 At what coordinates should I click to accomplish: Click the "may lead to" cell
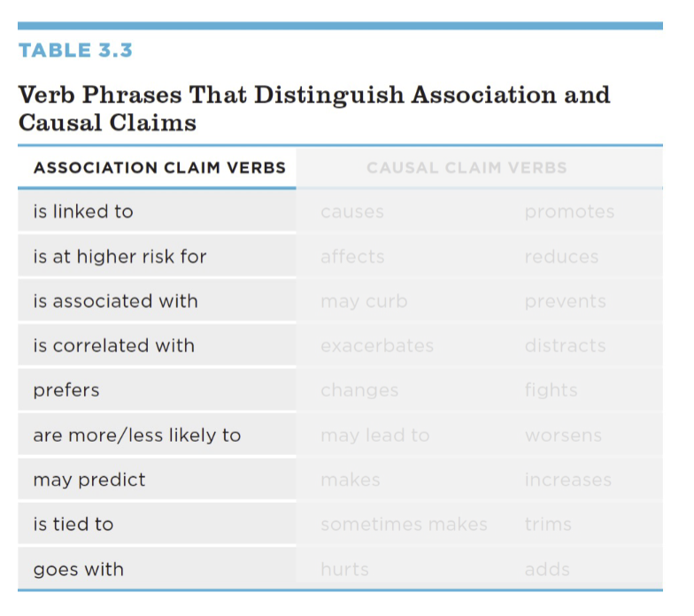pos(374,435)
